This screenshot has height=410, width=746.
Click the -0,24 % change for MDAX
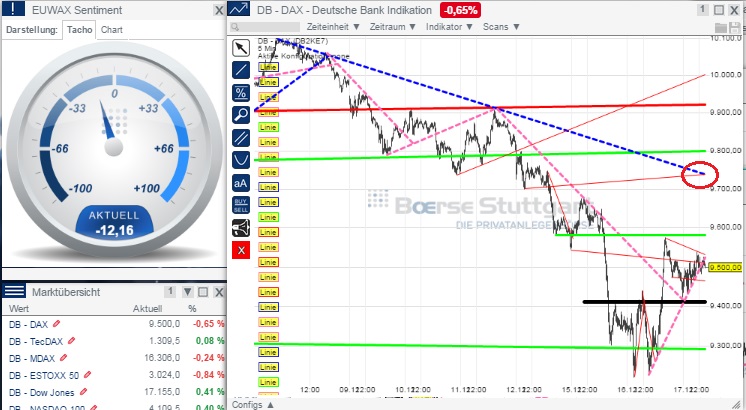coord(208,358)
